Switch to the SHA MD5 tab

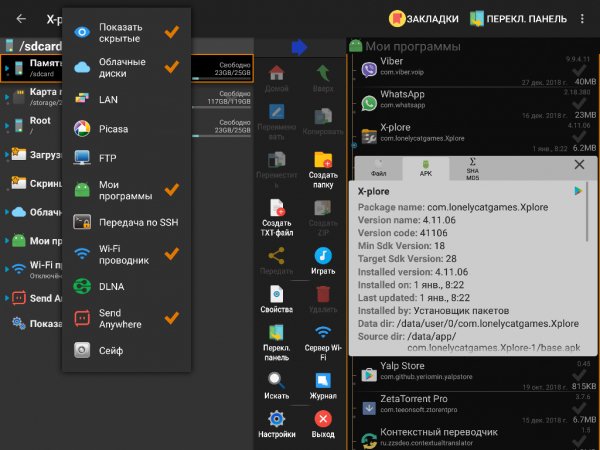[473, 168]
